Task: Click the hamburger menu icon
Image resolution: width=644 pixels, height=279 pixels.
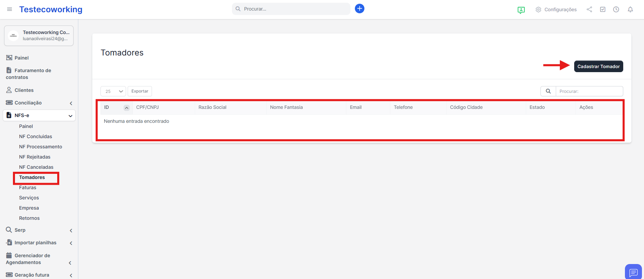Action: (10, 9)
